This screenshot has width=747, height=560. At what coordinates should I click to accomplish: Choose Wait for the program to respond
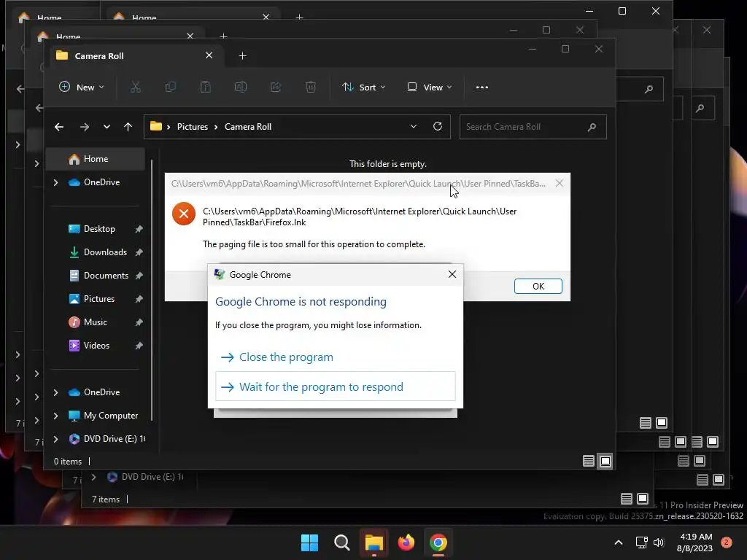coord(336,386)
